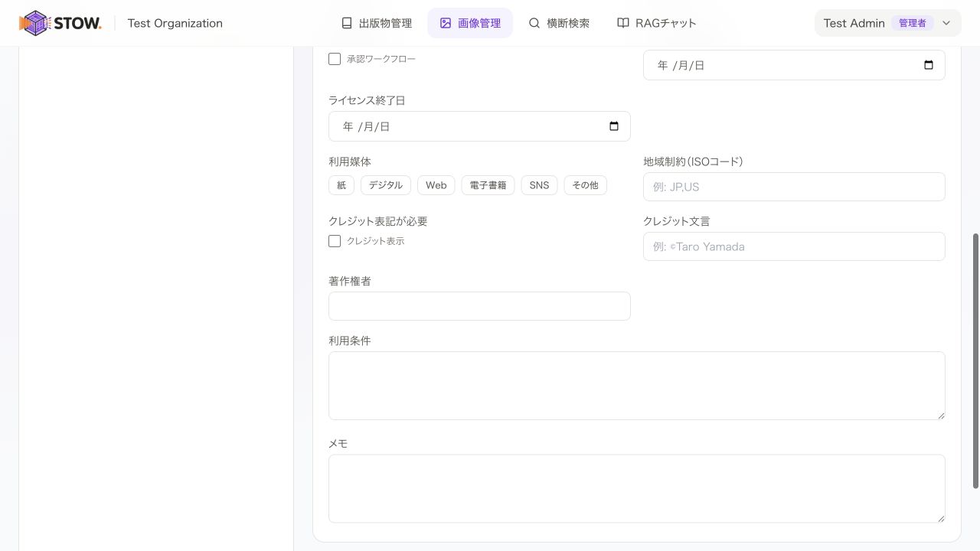Click the 横断検索 magnifier icon
Image resolution: width=980 pixels, height=551 pixels.
(534, 23)
